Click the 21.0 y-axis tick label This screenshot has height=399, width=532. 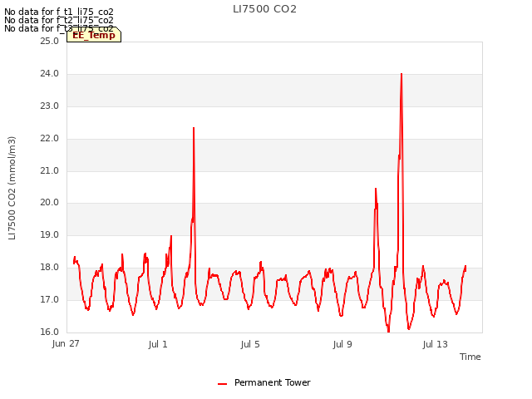coord(49,170)
